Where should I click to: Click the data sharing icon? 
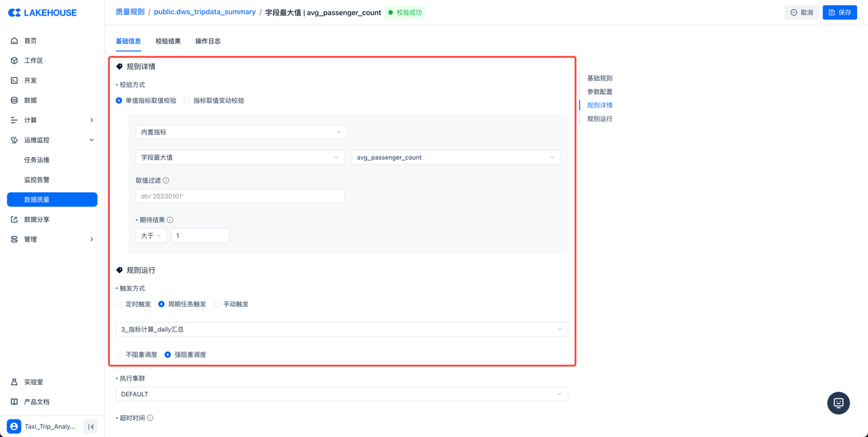14,220
